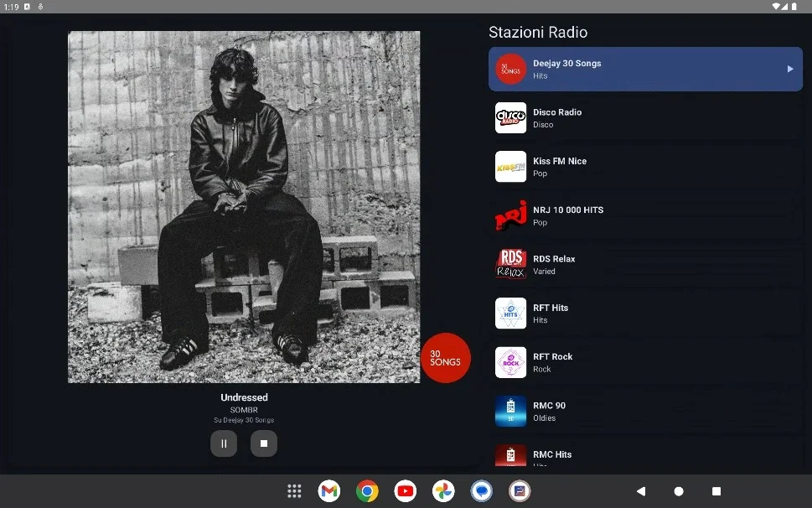Open YouTube from the taskbar
812x508 pixels.
406,491
